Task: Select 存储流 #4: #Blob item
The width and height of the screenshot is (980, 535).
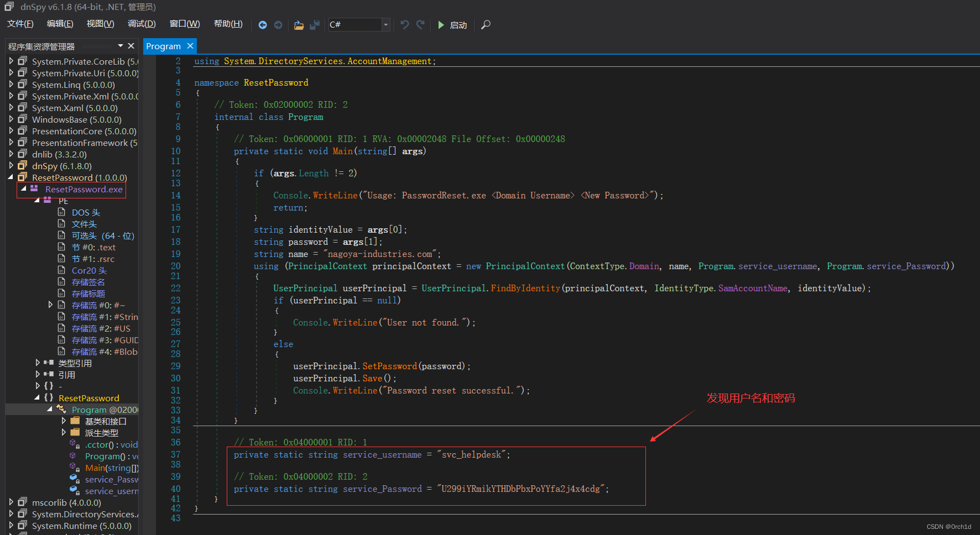Action: [105, 352]
